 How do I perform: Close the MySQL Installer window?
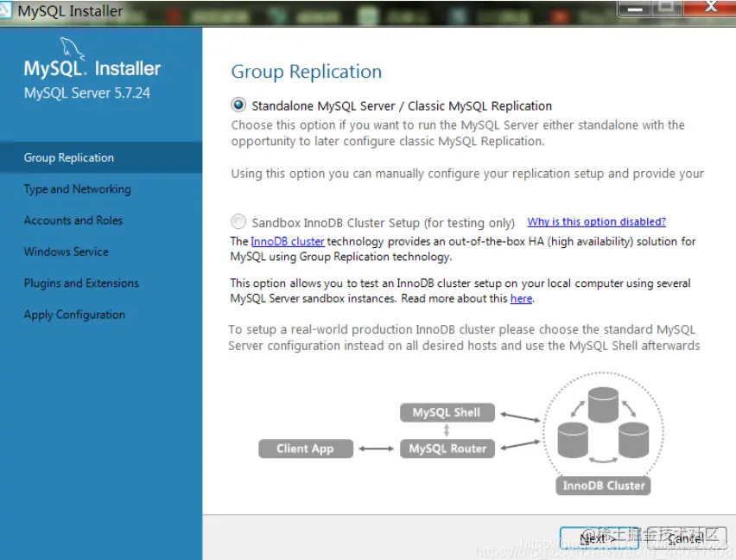point(710,7)
